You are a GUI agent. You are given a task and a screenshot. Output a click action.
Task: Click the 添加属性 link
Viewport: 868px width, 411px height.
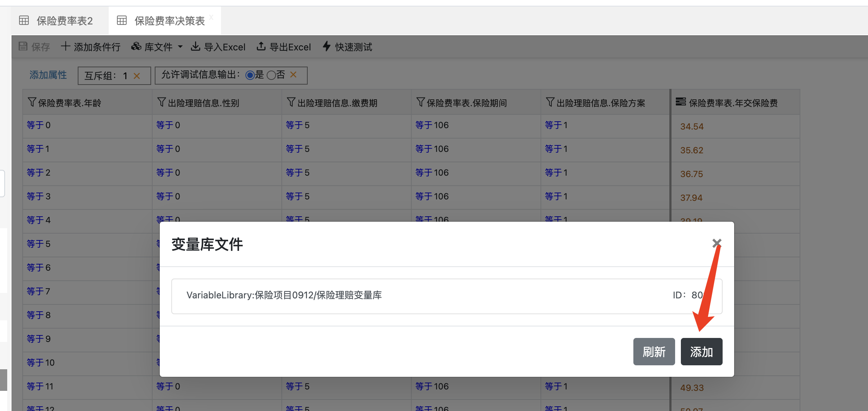pyautogui.click(x=48, y=75)
